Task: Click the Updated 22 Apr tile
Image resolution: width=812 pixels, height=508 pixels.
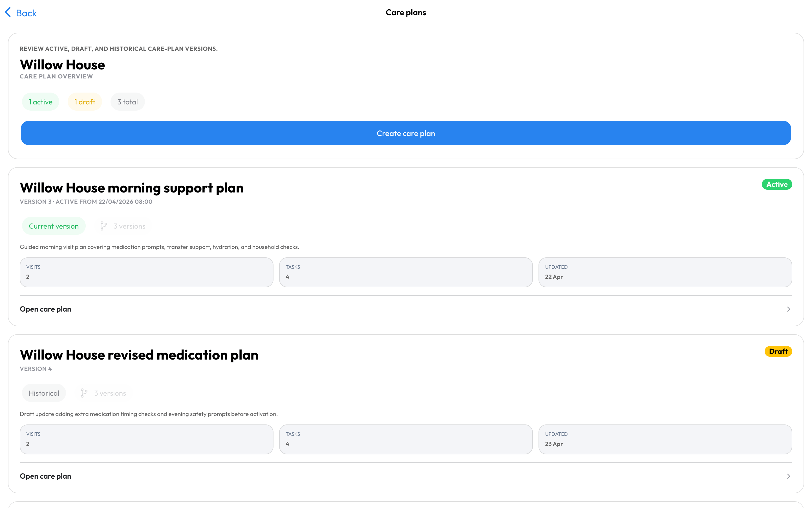Action: [665, 272]
